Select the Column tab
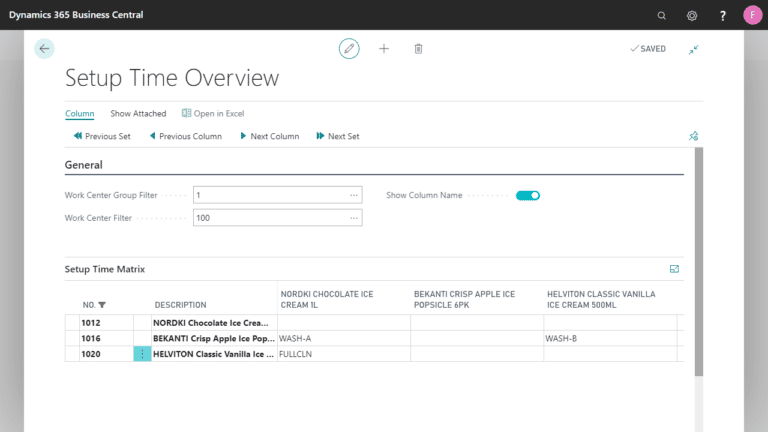The width and height of the screenshot is (768, 432). [79, 114]
